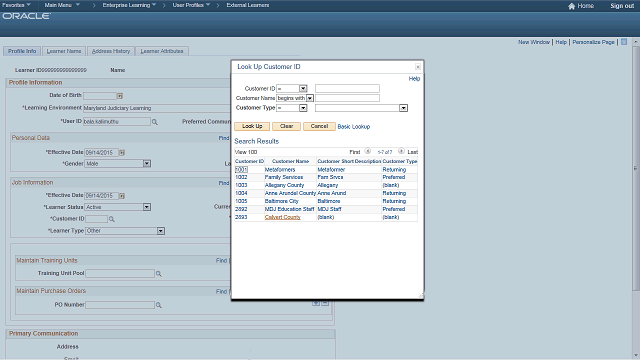This screenshot has width=640, height=360.
Task: Expand User Profiles breadcrumb menu
Action: [191, 5]
